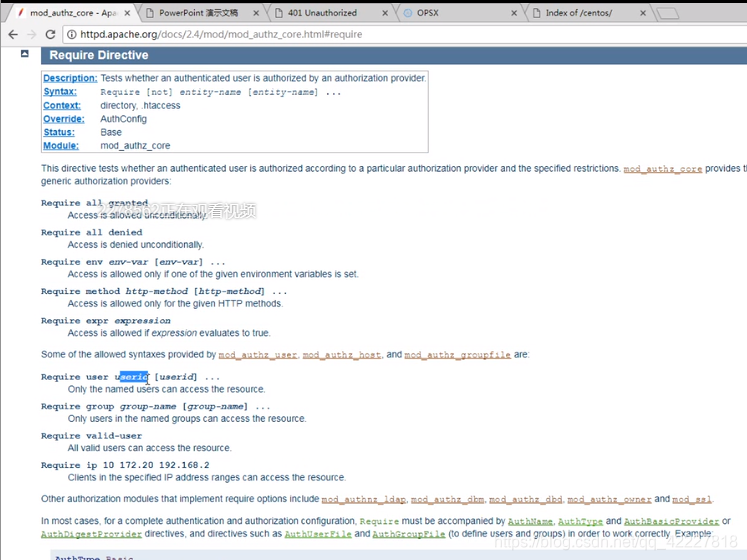Reload the page with the refresh icon
The height and width of the screenshot is (560, 747).
coord(50,34)
